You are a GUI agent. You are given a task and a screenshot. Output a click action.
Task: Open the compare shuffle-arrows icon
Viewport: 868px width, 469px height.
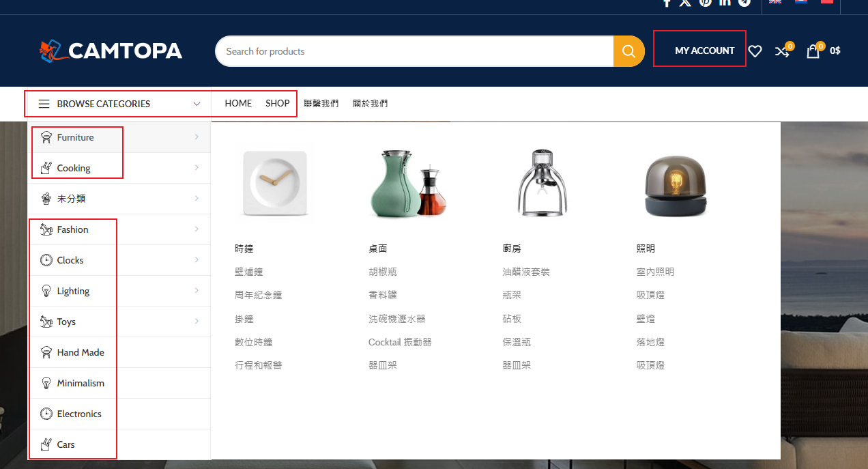pos(782,51)
